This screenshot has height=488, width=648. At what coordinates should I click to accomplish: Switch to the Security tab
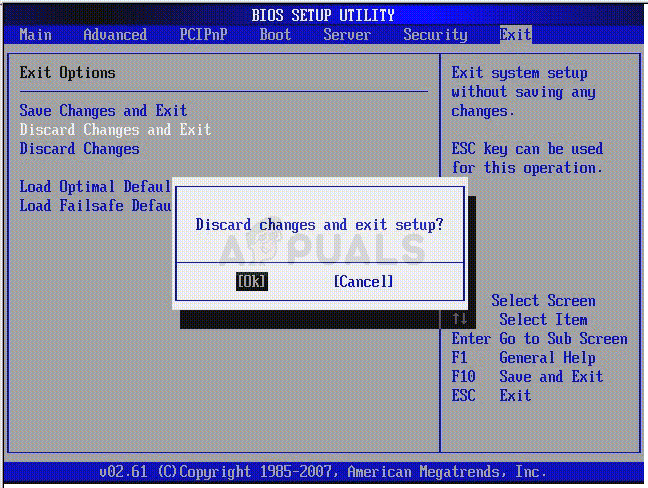point(435,35)
